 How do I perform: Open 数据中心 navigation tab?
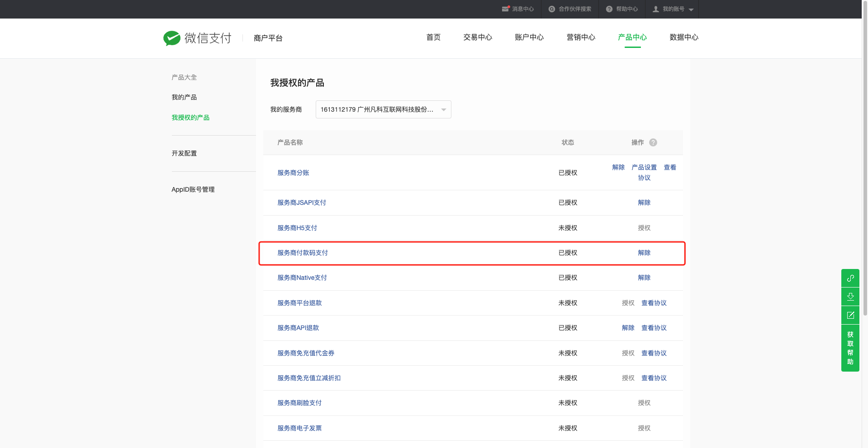pyautogui.click(x=684, y=37)
